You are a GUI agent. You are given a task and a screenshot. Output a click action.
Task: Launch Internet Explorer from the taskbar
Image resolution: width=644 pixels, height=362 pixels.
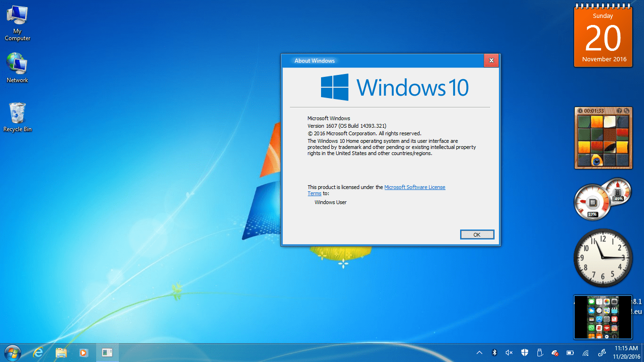[38, 352]
